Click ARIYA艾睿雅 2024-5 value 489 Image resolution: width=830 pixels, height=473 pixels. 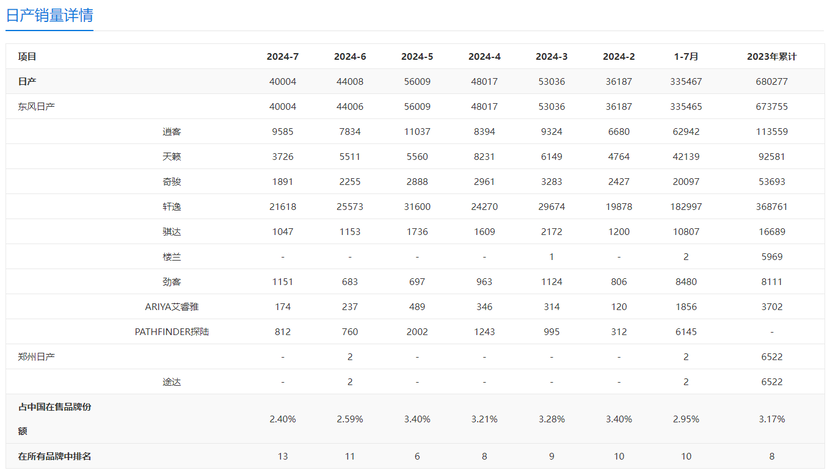(x=417, y=307)
